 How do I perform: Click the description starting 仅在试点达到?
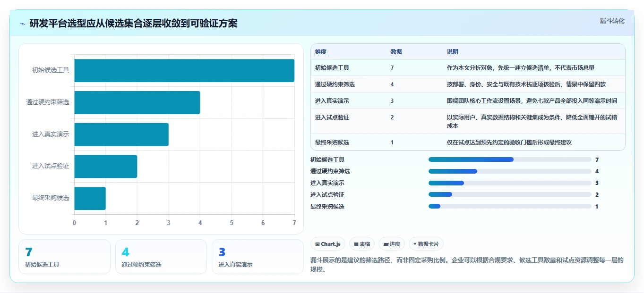(509, 142)
